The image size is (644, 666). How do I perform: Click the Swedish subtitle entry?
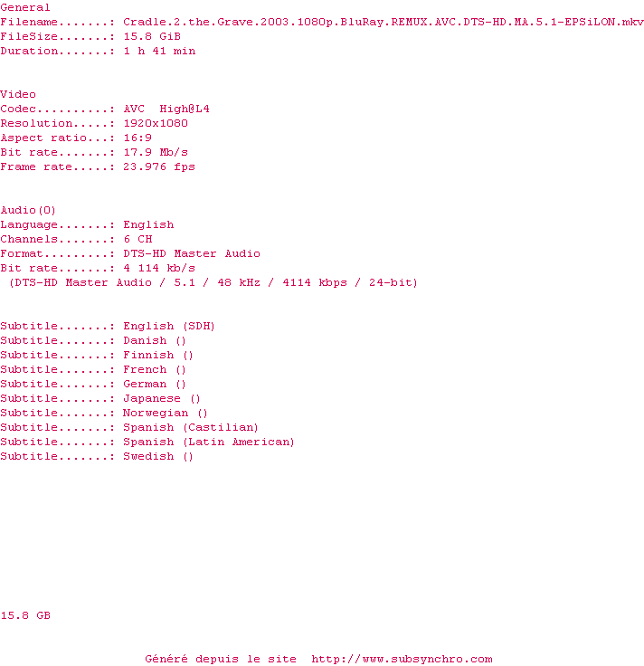click(97, 456)
